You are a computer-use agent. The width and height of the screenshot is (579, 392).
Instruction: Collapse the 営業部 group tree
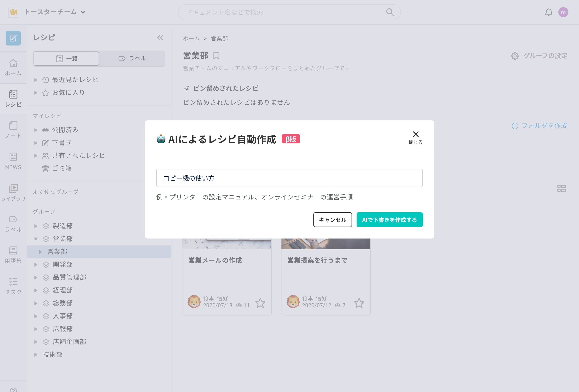coord(36,239)
